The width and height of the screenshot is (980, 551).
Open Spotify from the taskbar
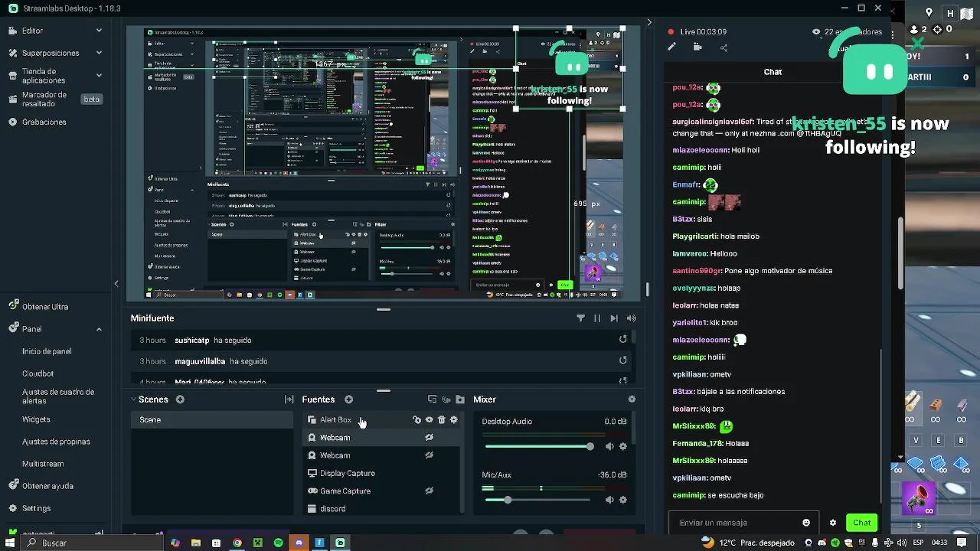click(x=278, y=543)
